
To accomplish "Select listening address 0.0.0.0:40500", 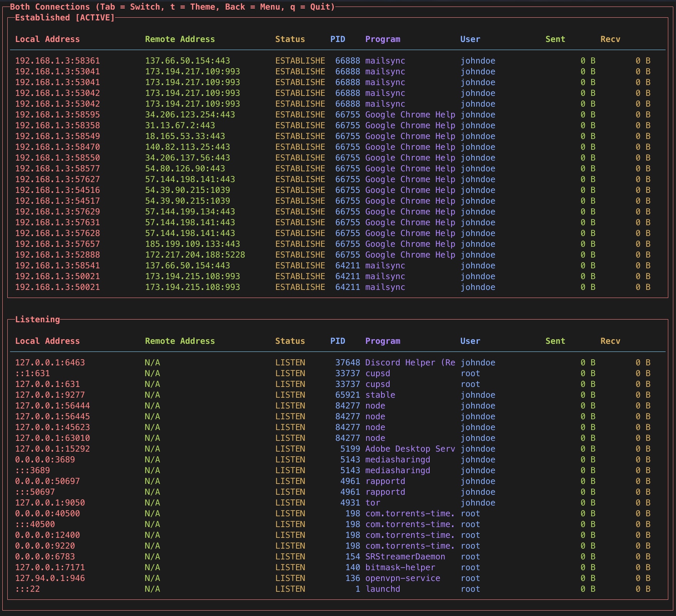I will click(x=47, y=514).
